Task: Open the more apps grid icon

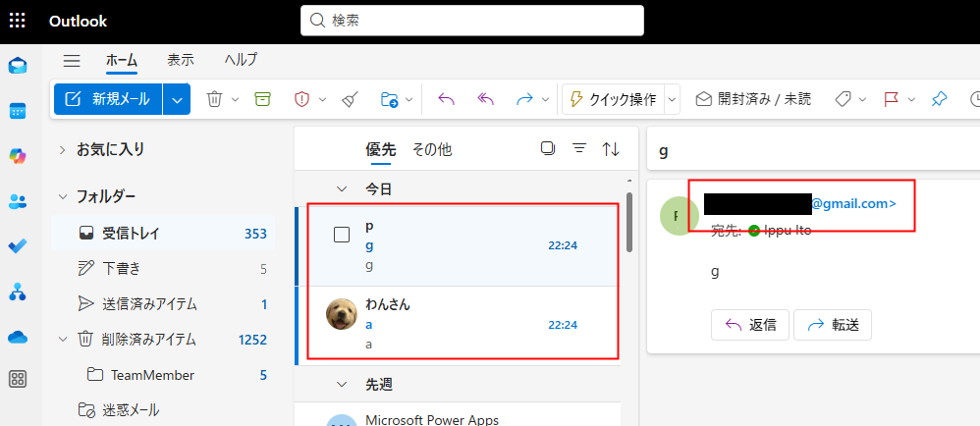Action: coord(18,379)
